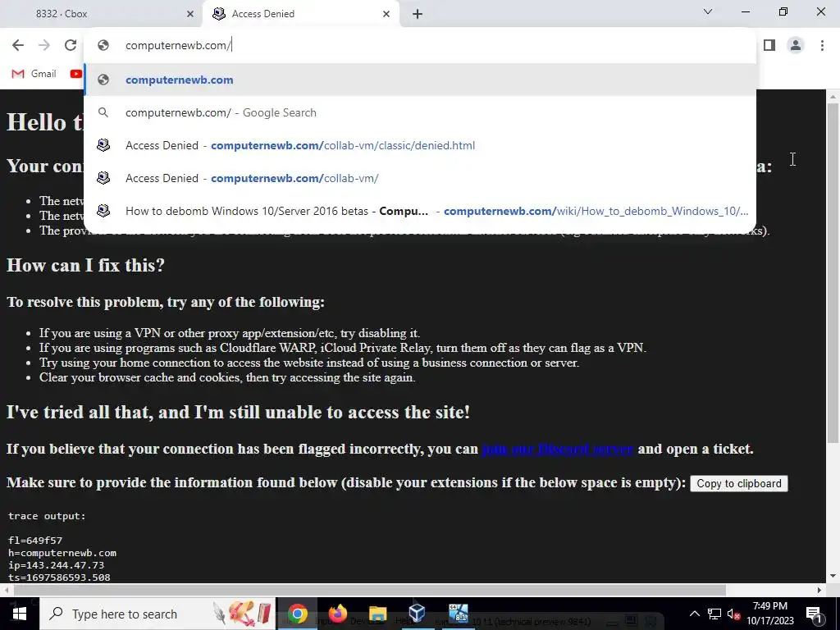Screen dimensions: 840x630
Task: Close the 8332 · Cbox tab
Action: pyautogui.click(x=190, y=14)
